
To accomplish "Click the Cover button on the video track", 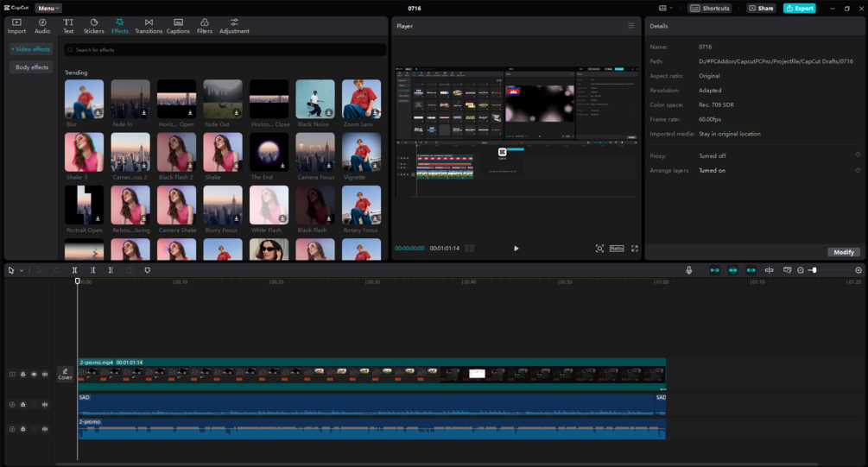I will point(66,374).
